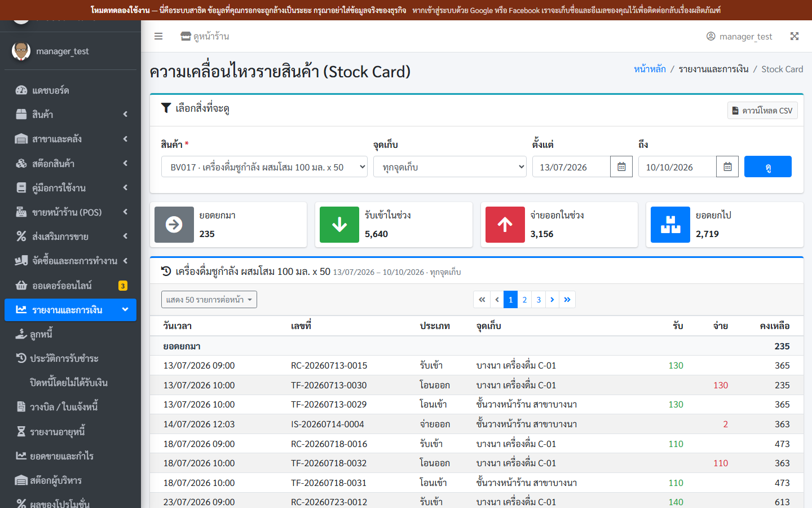812x508 pixels.
Task: Open ยอดขายและกำไร in the sidebar
Action: click(x=70, y=456)
